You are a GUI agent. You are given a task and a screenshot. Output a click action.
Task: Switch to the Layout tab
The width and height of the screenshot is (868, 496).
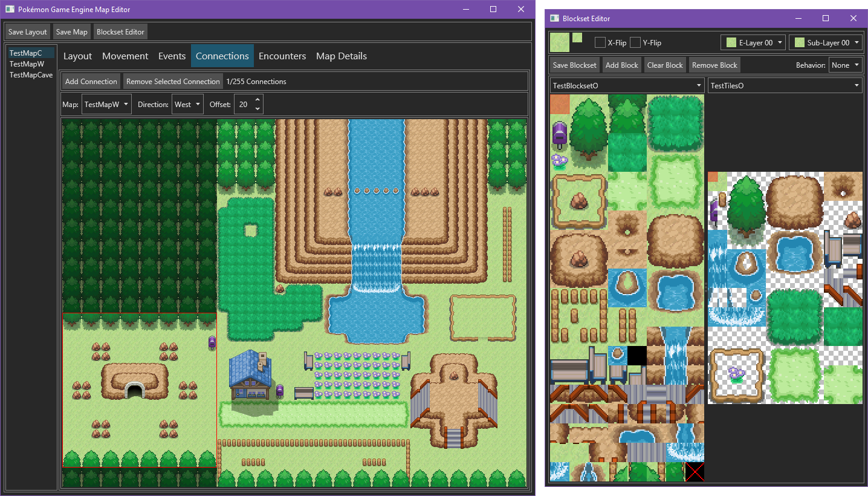tap(77, 56)
